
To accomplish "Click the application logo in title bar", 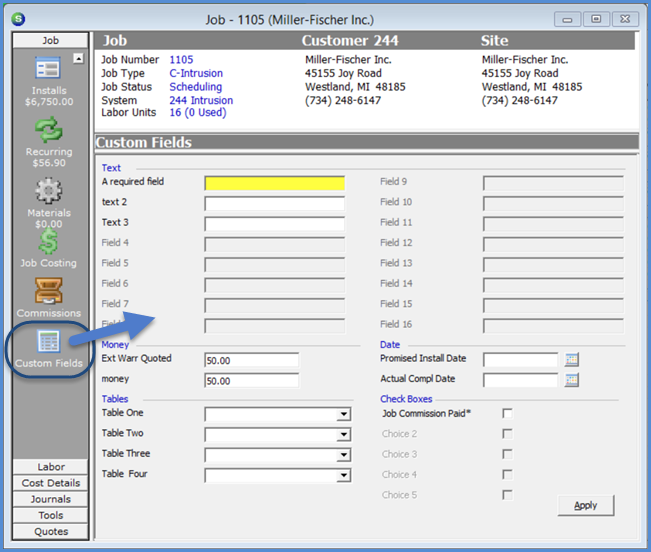I will (18, 19).
